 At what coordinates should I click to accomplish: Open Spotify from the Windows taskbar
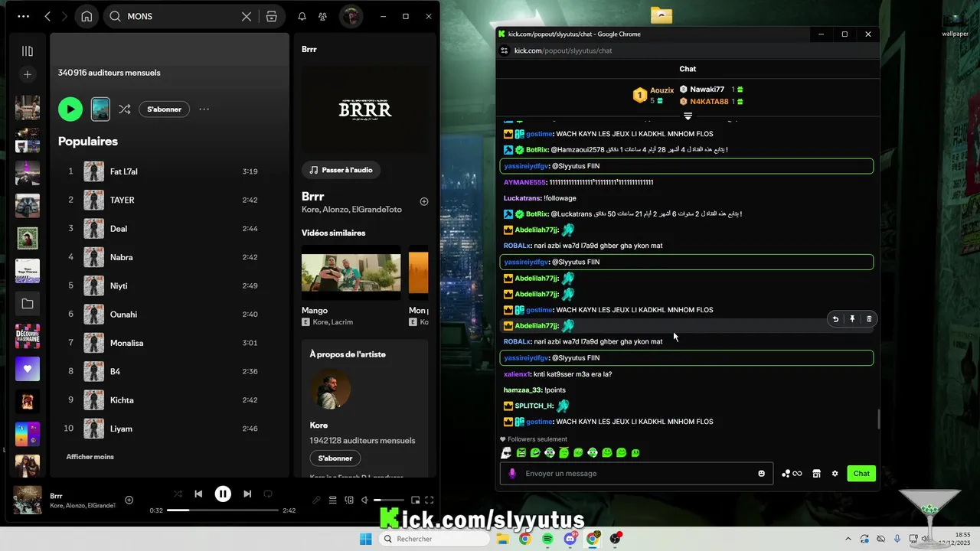[x=547, y=539]
